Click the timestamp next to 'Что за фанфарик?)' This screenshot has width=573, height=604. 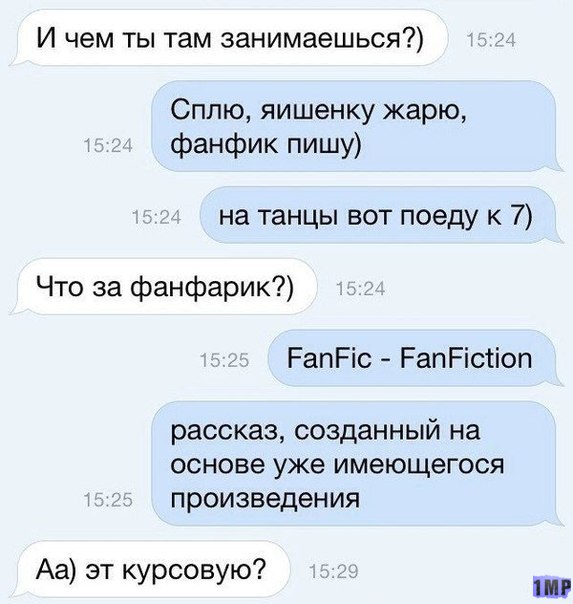(x=360, y=289)
